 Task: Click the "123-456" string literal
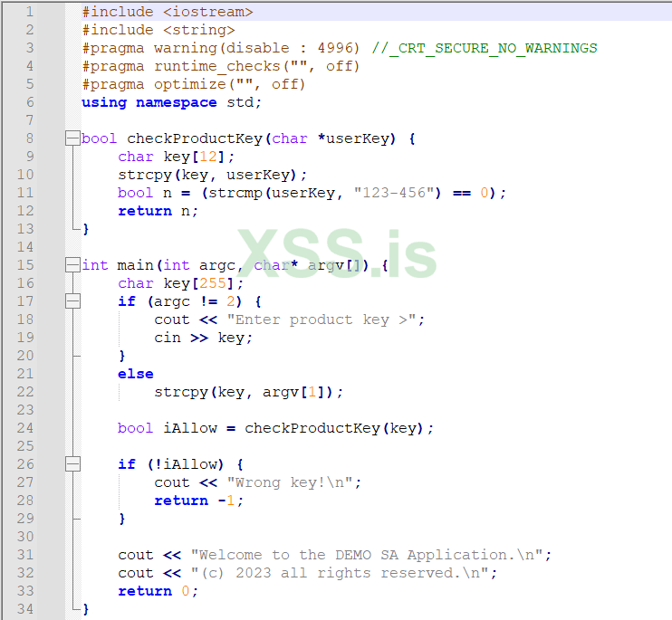pos(393,193)
